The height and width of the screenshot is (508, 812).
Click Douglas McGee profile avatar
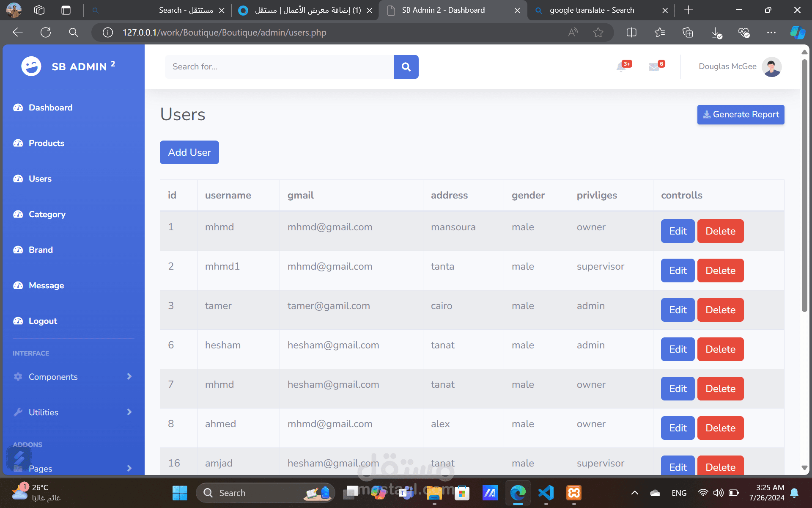(x=771, y=66)
